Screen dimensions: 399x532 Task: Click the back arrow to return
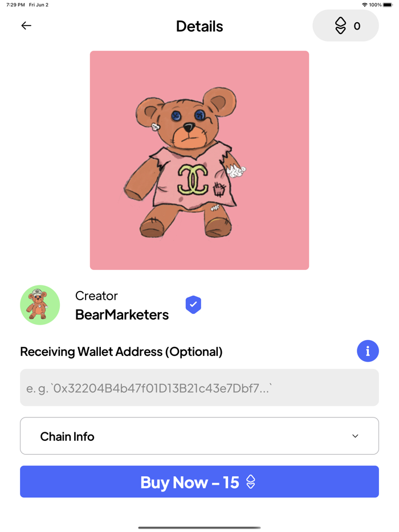[26, 26]
